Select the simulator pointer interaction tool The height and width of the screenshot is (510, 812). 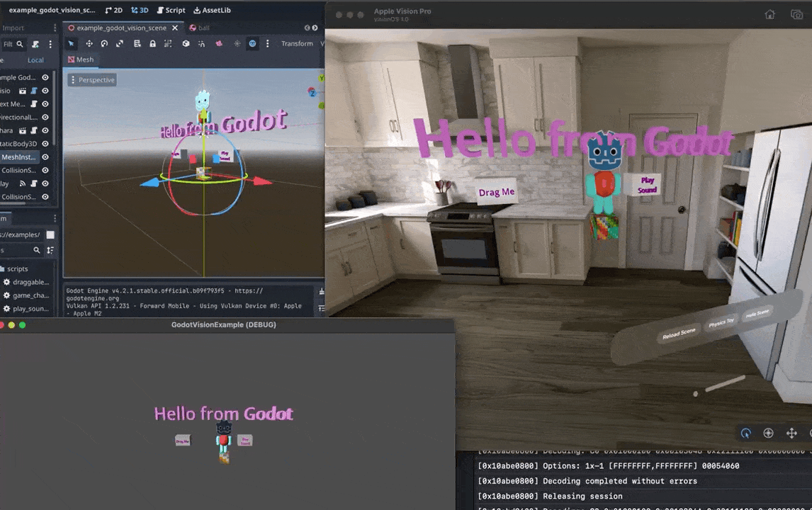coord(745,433)
